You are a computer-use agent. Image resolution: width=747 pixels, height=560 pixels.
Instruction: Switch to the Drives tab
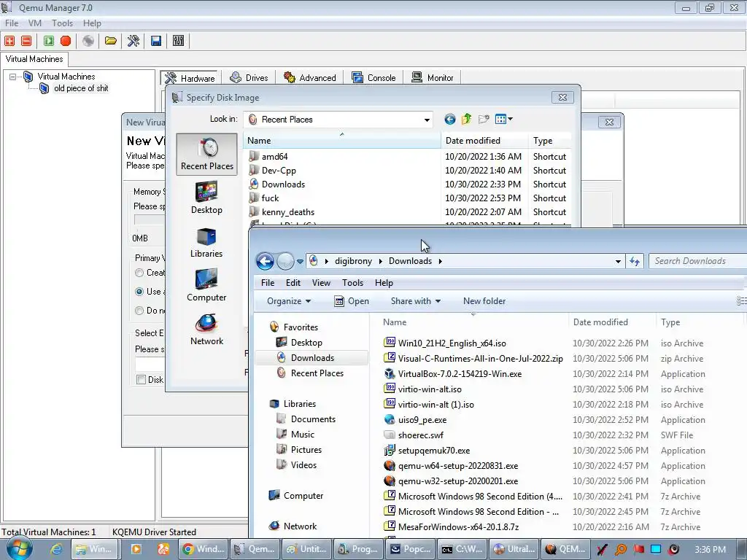click(x=249, y=77)
